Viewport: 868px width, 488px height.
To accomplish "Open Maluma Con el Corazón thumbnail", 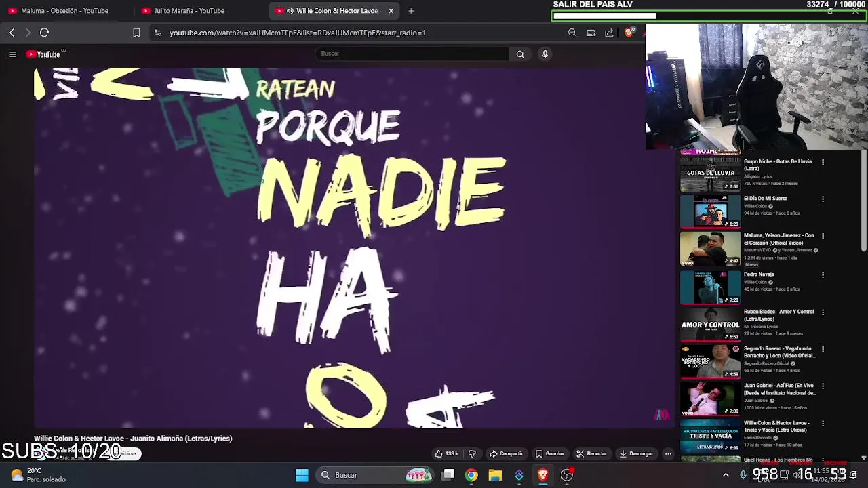I will pyautogui.click(x=710, y=249).
